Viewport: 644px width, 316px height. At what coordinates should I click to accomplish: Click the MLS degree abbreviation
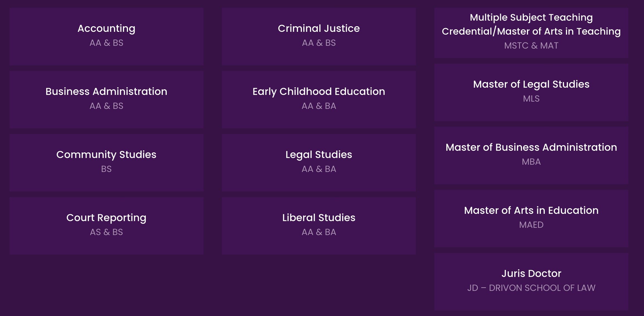pyautogui.click(x=531, y=99)
